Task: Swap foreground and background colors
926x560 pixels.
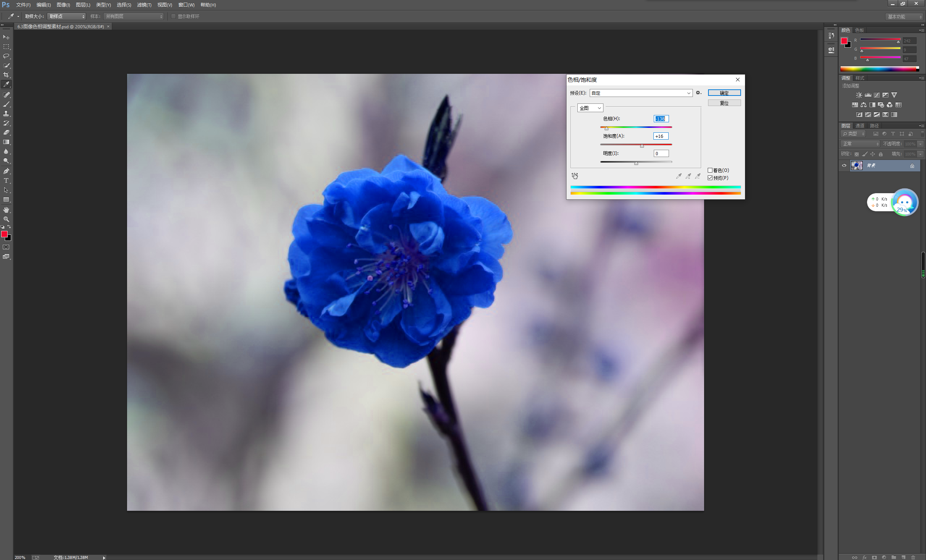Action: click(9, 226)
